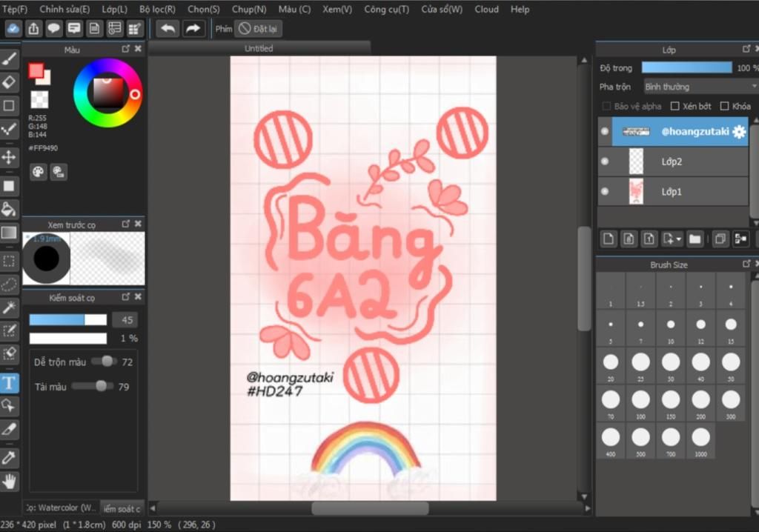Hide the Lớp2 layer

click(605, 162)
